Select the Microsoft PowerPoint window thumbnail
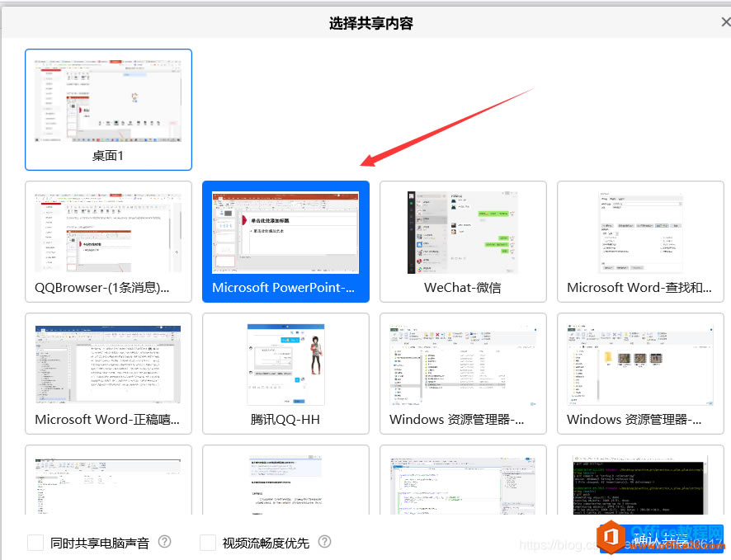Screen dimensions: 731x560 (x=285, y=242)
